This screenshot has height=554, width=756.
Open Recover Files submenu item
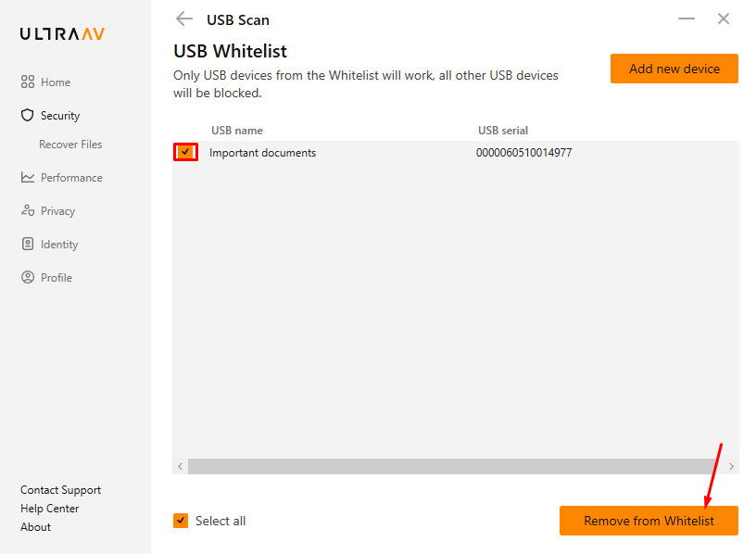pyautogui.click(x=70, y=145)
